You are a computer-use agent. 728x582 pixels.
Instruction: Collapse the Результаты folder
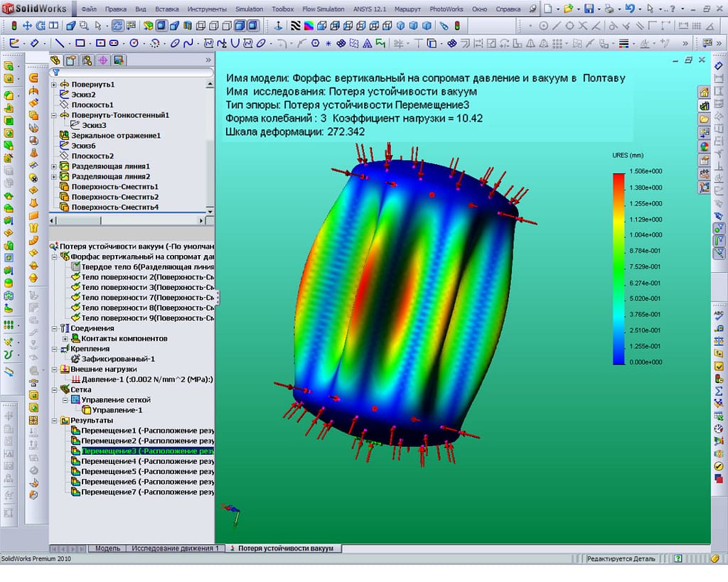(54, 421)
